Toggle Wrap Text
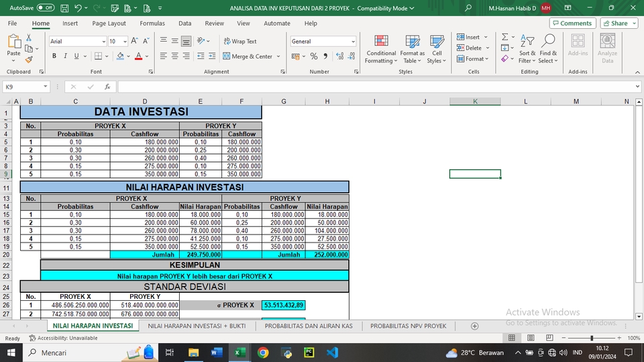The image size is (644, 362). point(240,41)
